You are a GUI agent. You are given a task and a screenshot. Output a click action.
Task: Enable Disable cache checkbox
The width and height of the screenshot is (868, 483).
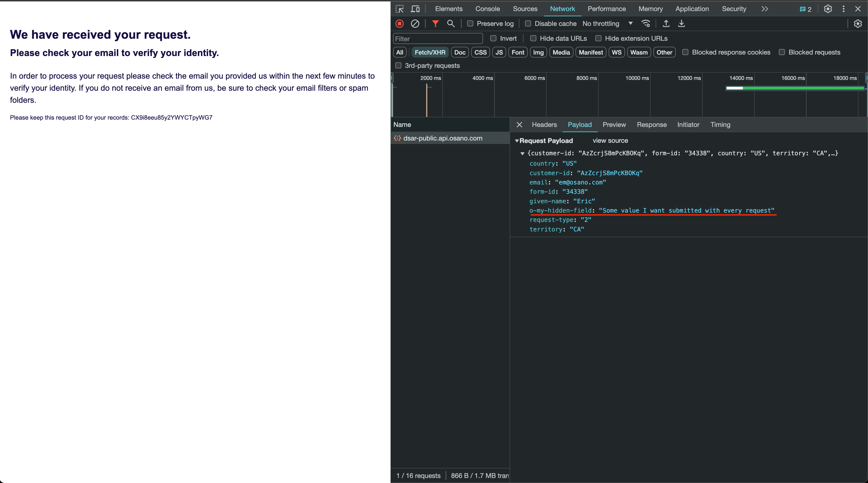(x=528, y=24)
